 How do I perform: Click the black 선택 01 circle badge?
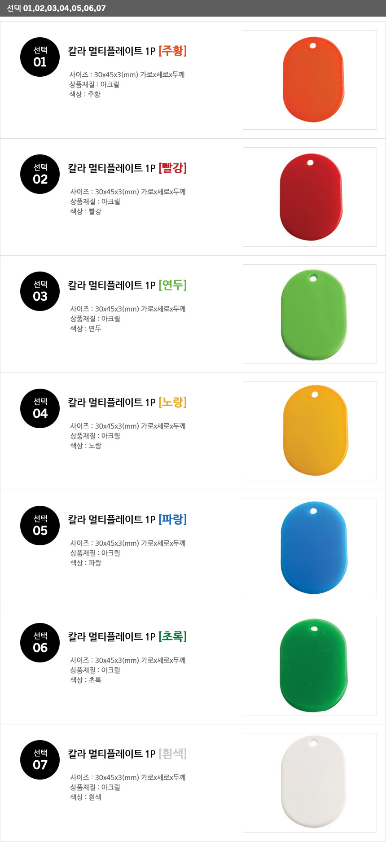tap(40, 57)
